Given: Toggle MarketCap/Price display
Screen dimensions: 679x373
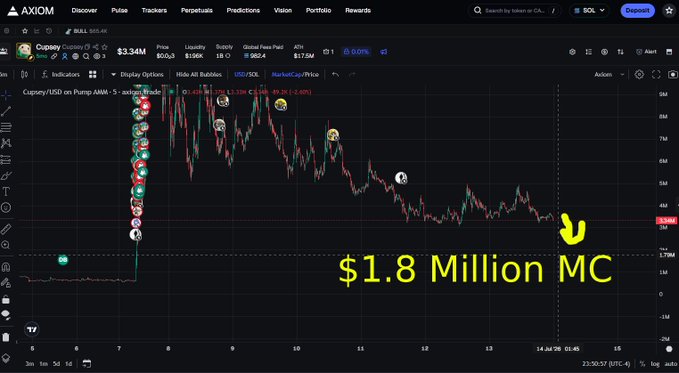Looking at the screenshot, I should [295, 75].
